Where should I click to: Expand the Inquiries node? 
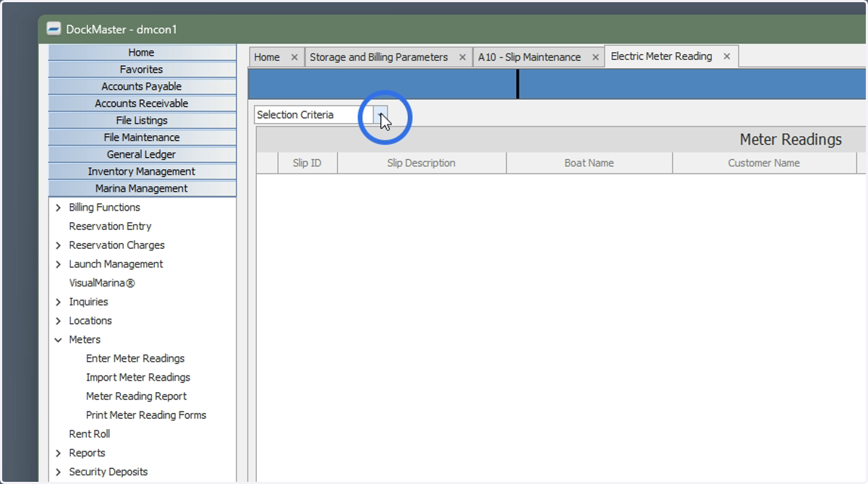coord(59,302)
